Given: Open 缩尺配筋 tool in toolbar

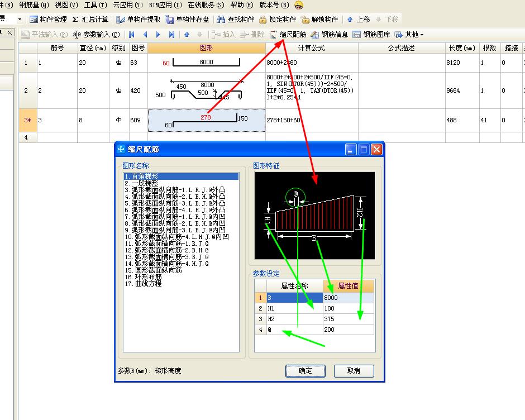Looking at the screenshot, I should coord(288,35).
